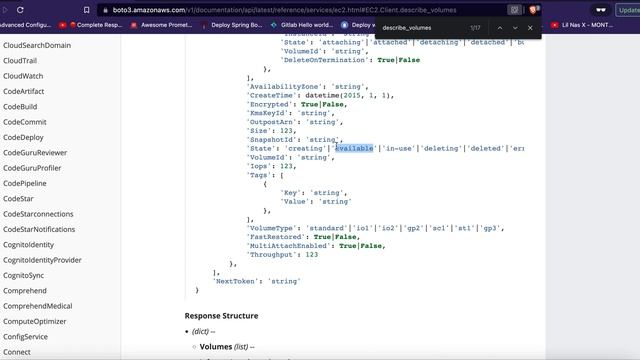The image size is (640, 360).
Task: Click the 'DeleteOnTermination' key in the code
Action: pyautogui.click(x=325, y=60)
